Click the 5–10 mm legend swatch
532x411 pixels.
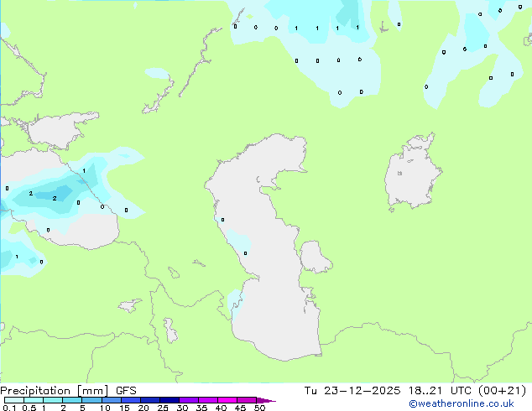point(91,400)
